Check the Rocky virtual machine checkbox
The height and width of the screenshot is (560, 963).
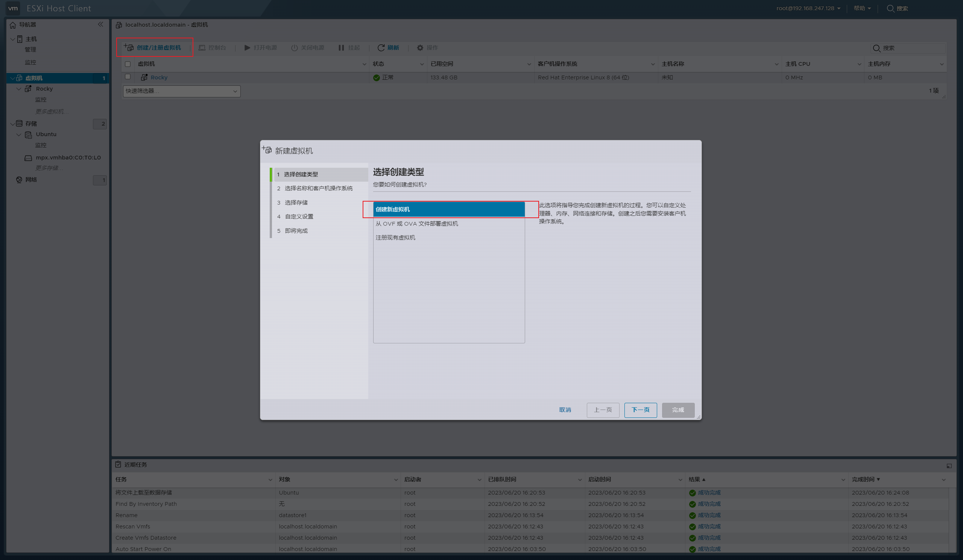coord(128,77)
